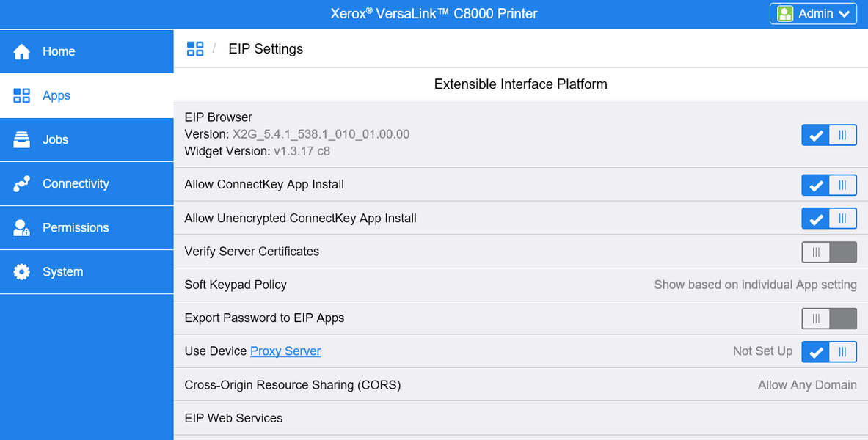Click the Jobs tray icon in sidebar
Viewport: 868px width, 440px height.
tap(22, 139)
